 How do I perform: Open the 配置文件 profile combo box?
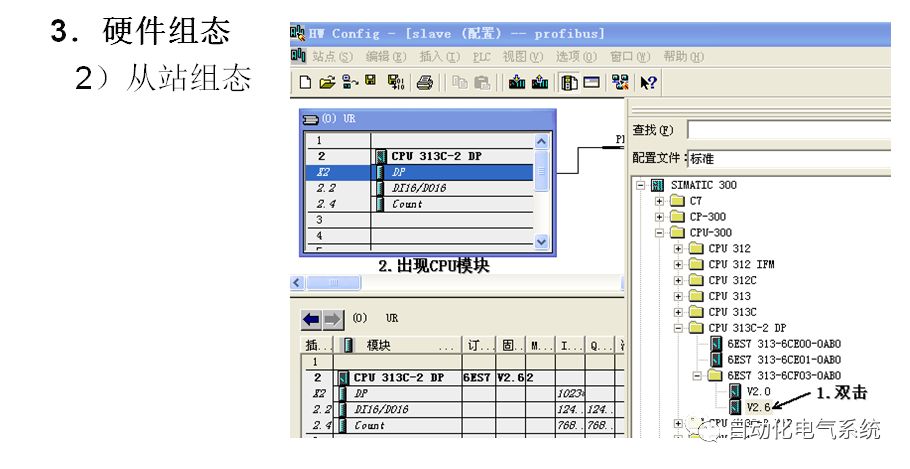click(789, 158)
